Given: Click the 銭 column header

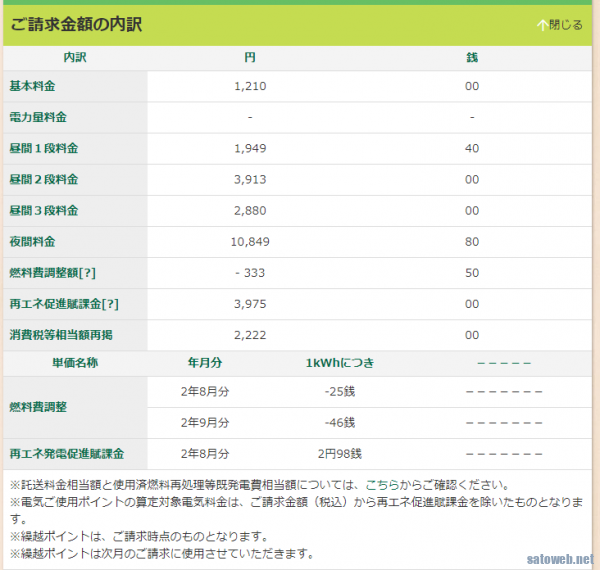Looking at the screenshot, I should 472,58.
